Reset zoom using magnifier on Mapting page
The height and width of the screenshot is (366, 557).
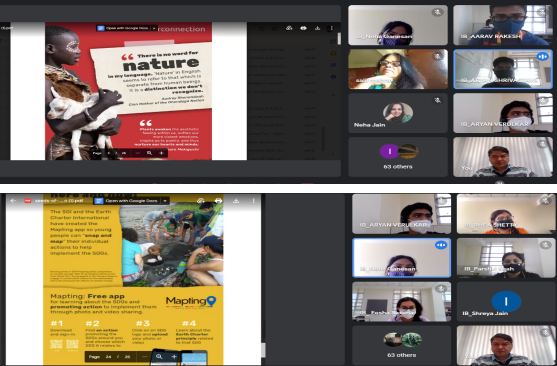159,356
